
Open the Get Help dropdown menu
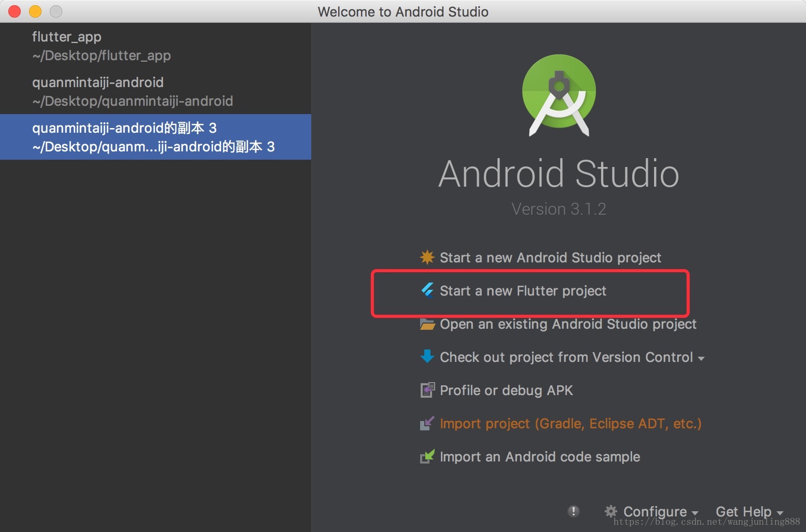(x=749, y=512)
